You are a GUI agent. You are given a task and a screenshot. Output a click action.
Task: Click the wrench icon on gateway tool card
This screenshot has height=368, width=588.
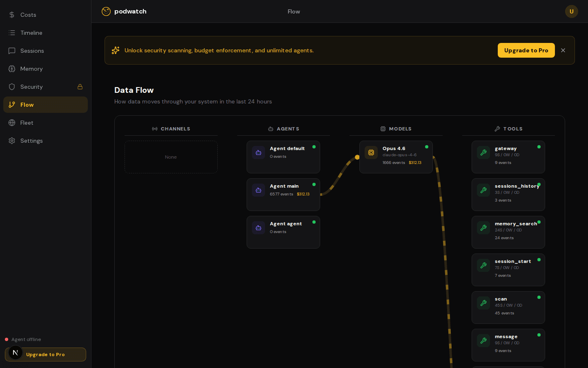[x=483, y=153]
